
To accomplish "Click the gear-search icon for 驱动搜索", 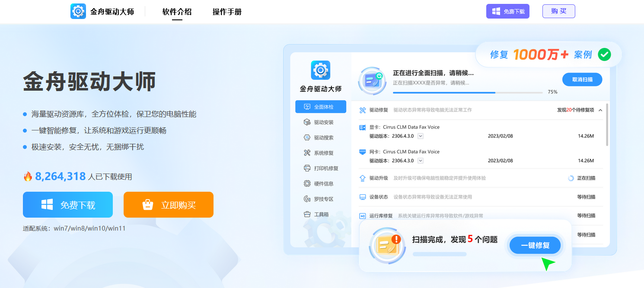I will coord(307,138).
